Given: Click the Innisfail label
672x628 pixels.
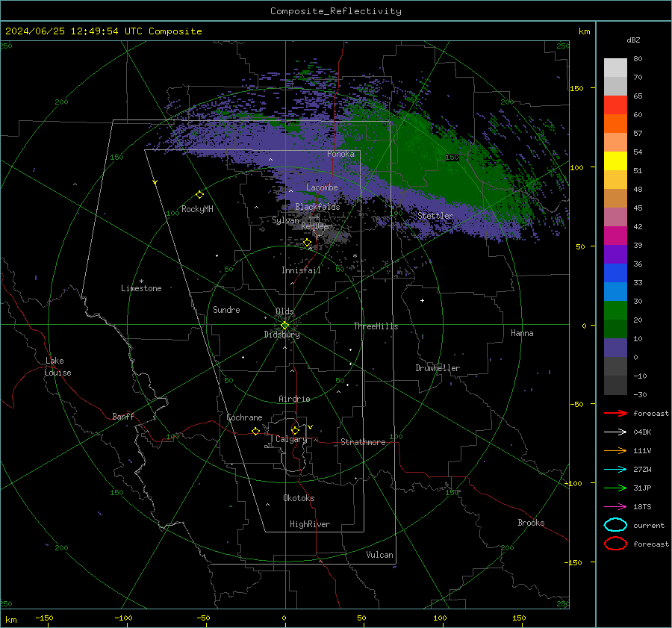Looking at the screenshot, I should click(301, 270).
